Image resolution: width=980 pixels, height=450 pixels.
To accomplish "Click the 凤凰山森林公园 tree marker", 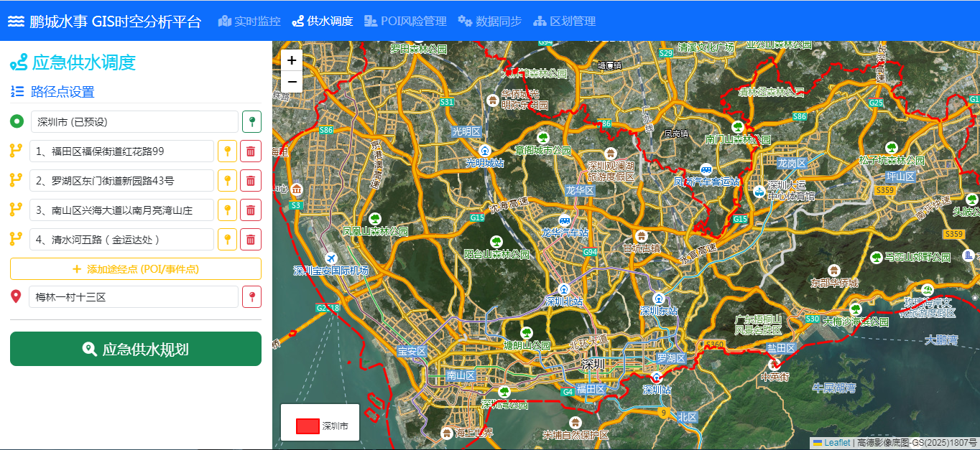I will [x=374, y=219].
